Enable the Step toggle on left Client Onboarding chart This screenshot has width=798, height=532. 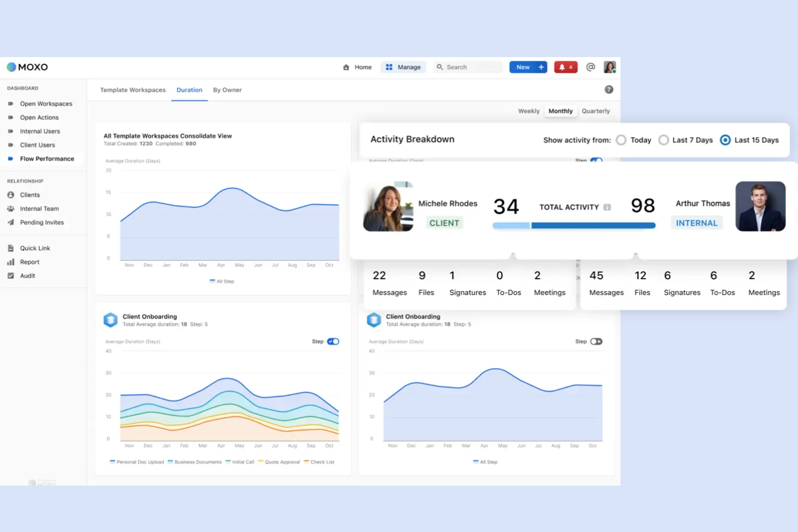[333, 341]
